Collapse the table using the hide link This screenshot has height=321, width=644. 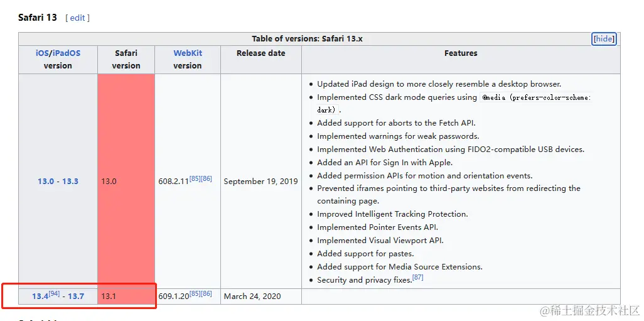point(604,39)
